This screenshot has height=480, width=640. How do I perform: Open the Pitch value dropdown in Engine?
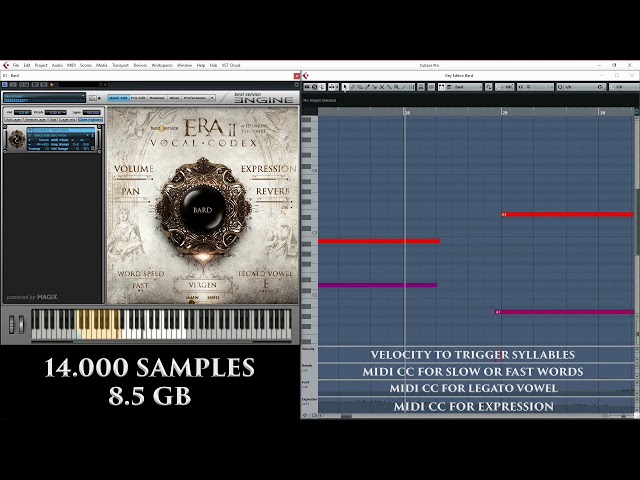pos(56,112)
